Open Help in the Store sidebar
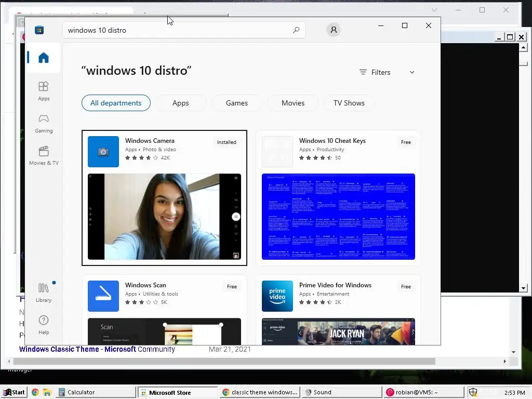The height and width of the screenshot is (399, 532). (x=44, y=325)
